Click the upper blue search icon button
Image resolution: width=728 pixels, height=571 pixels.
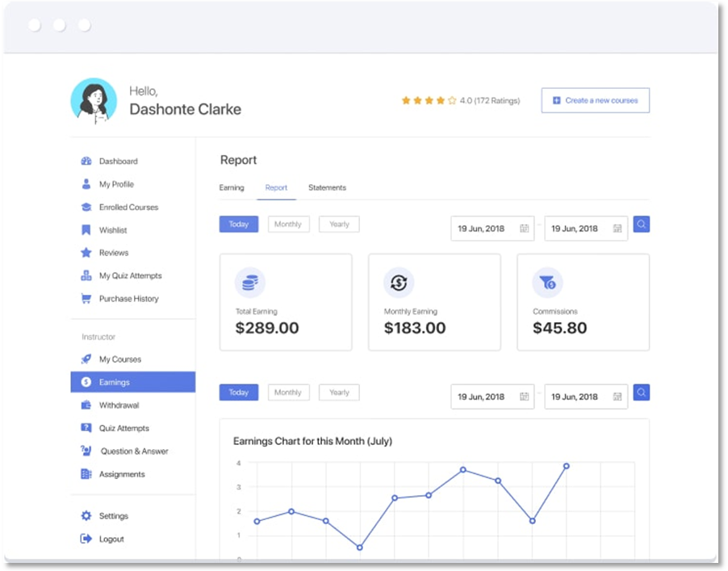641,225
